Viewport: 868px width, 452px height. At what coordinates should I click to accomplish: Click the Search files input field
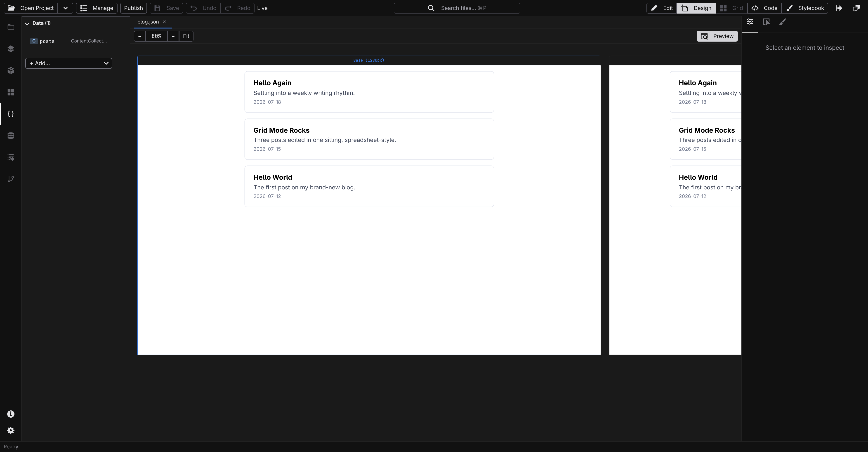tap(457, 8)
